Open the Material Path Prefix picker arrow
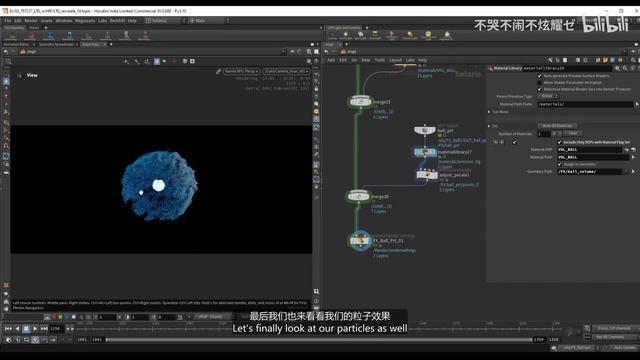The width and height of the screenshot is (640, 360). [637, 104]
